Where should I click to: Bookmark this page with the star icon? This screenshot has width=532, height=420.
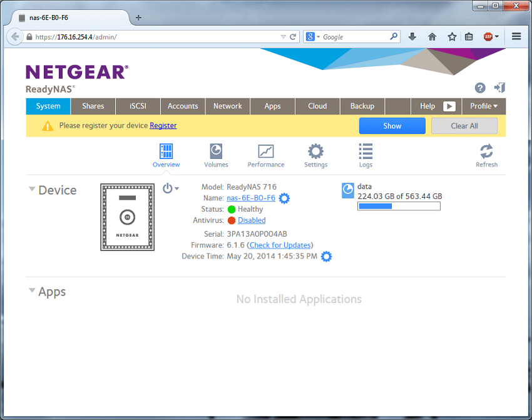452,37
